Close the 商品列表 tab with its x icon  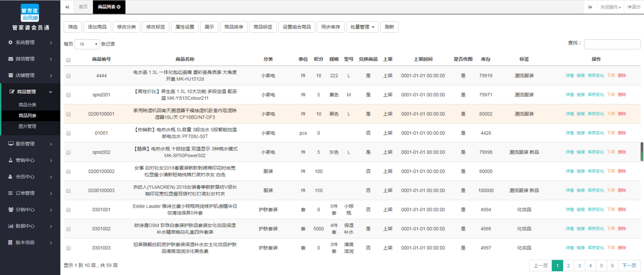119,7
